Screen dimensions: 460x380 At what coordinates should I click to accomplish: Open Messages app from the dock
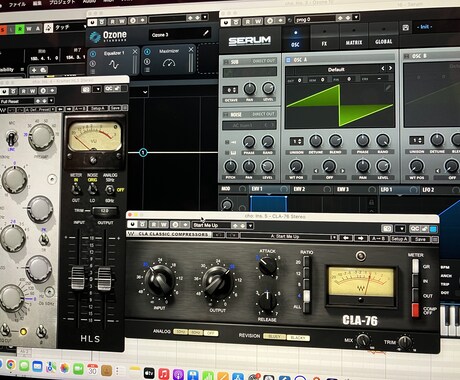24,366
